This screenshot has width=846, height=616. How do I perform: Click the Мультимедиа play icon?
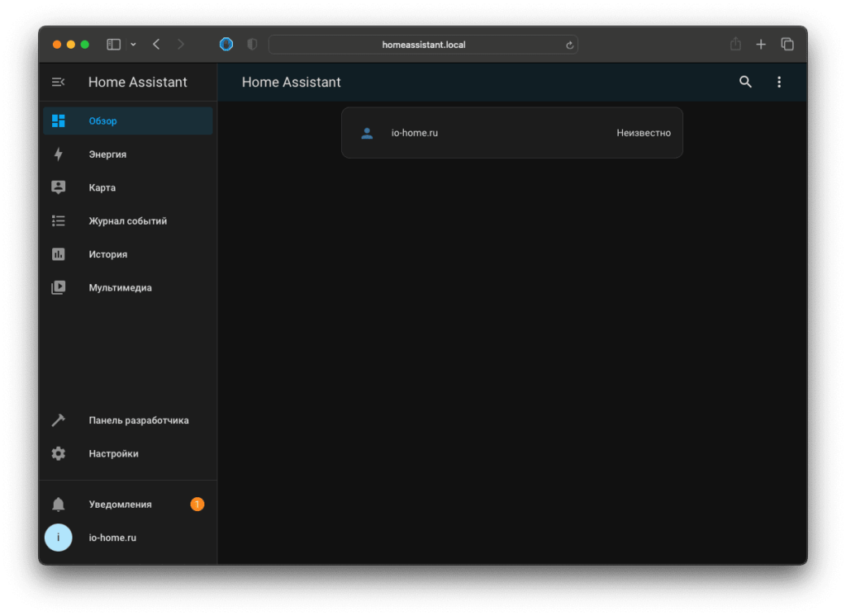click(59, 287)
